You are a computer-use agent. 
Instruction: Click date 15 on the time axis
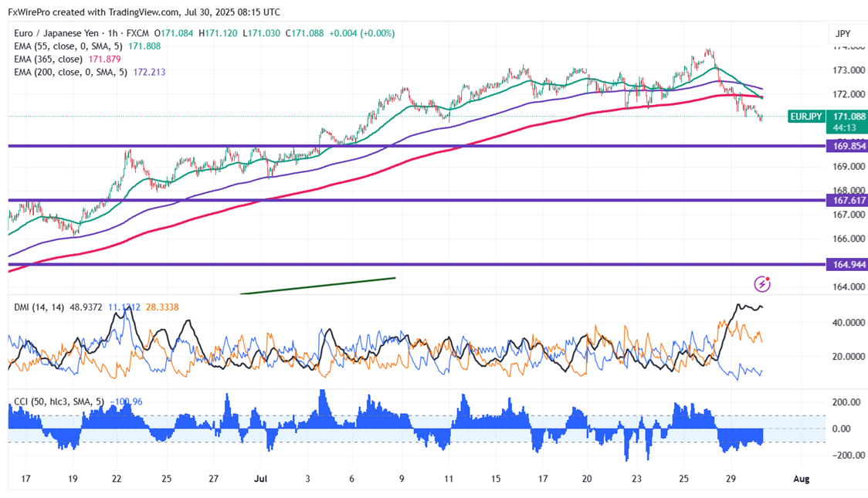point(496,479)
